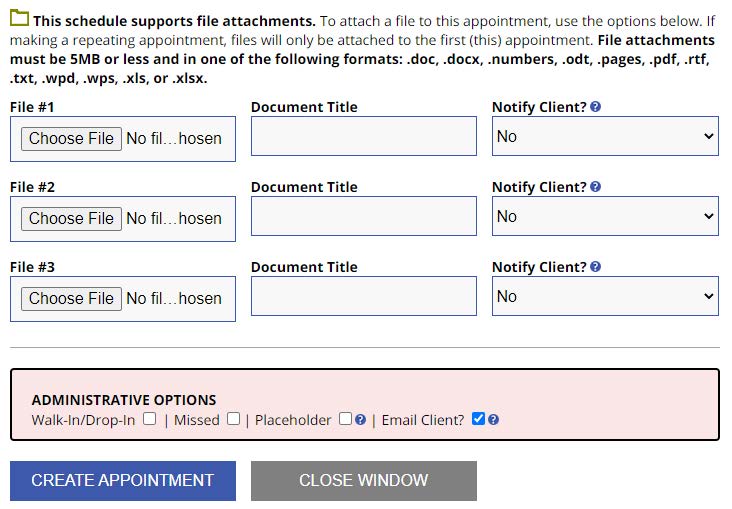Click help icon beside File #2 Notify Client

pos(596,187)
